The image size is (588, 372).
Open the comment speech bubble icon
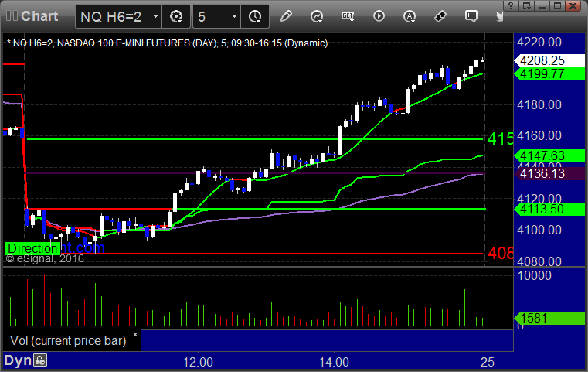point(471,16)
